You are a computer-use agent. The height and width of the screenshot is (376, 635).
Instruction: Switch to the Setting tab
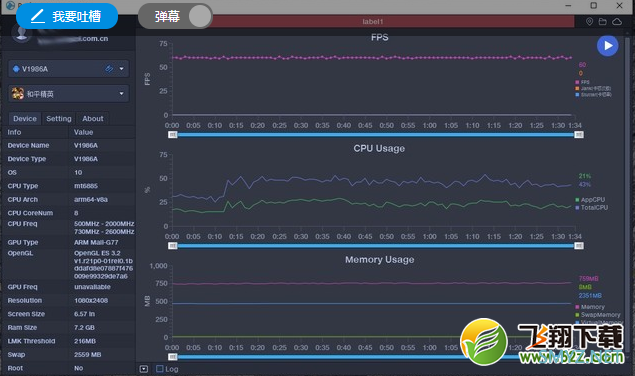[59, 119]
